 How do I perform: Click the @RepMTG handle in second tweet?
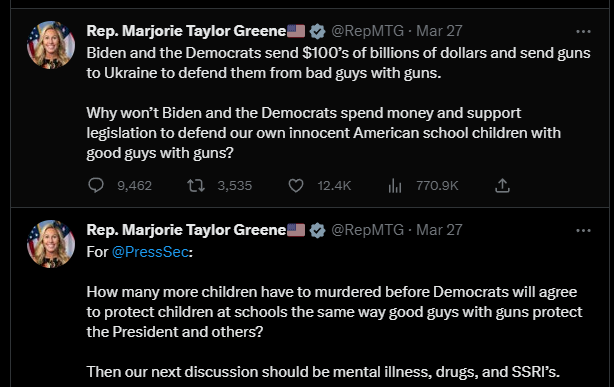[x=367, y=230]
